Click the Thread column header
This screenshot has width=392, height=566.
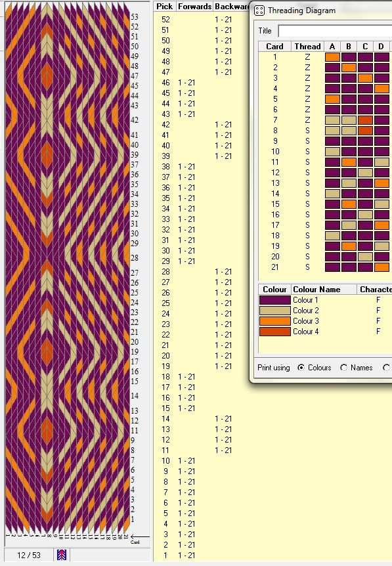point(307,46)
